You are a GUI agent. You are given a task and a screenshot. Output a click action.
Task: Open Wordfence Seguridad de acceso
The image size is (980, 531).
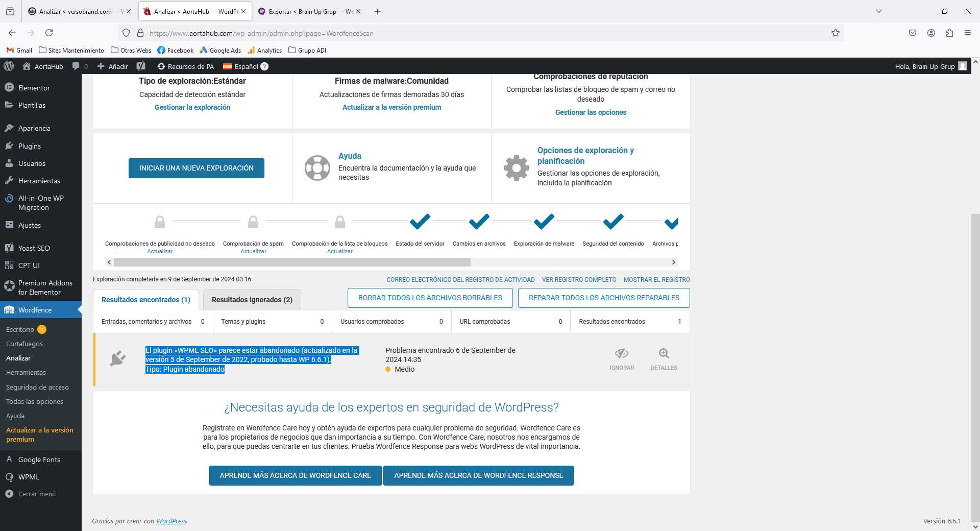pyautogui.click(x=37, y=388)
